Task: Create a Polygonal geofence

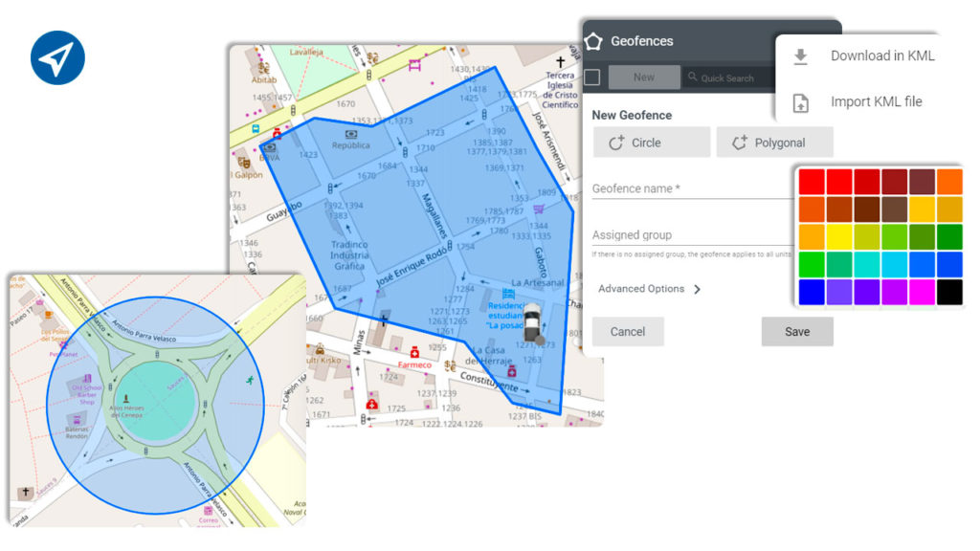Action: tap(774, 143)
